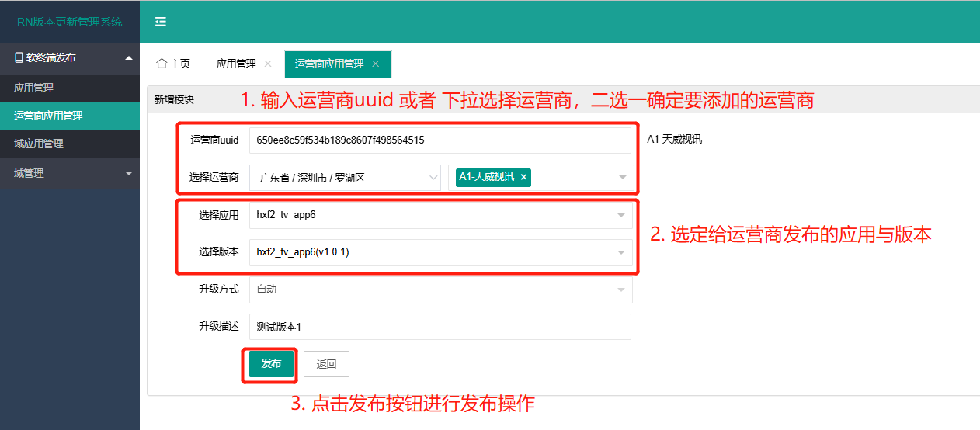Close the 应用管理 tab
The height and width of the screenshot is (430, 980).
point(268,64)
